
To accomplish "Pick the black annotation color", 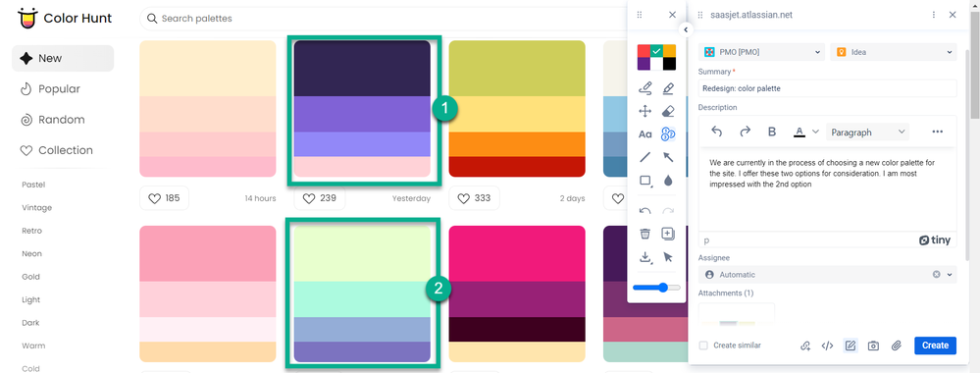I will [669, 64].
